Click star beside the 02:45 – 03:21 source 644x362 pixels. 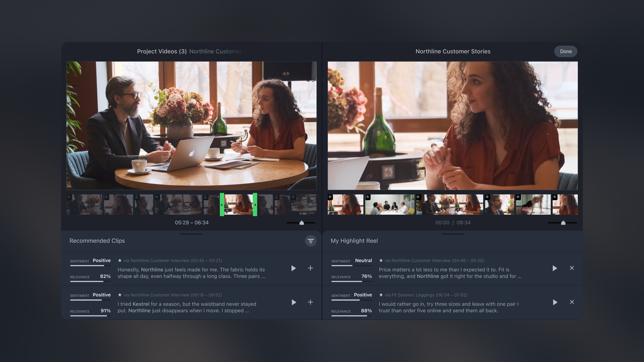[120, 260]
